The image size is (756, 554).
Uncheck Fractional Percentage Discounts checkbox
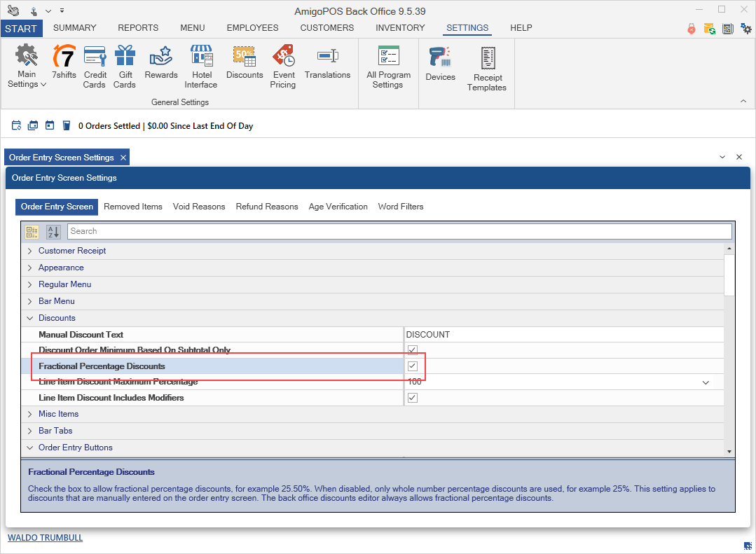(413, 366)
